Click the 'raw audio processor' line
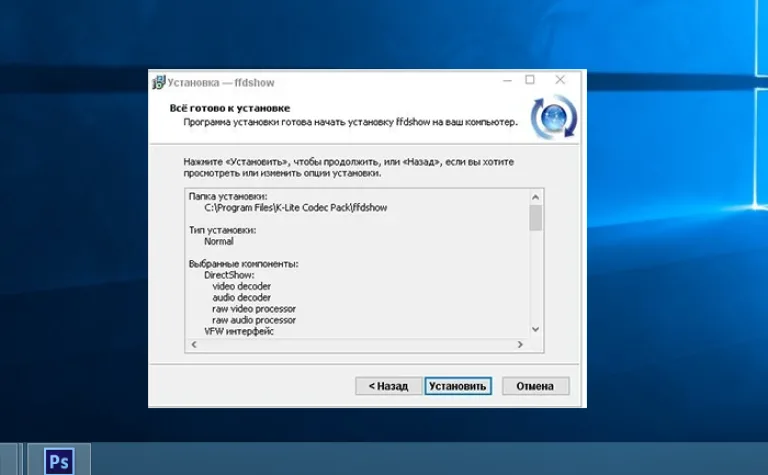768x475 pixels. [x=254, y=320]
